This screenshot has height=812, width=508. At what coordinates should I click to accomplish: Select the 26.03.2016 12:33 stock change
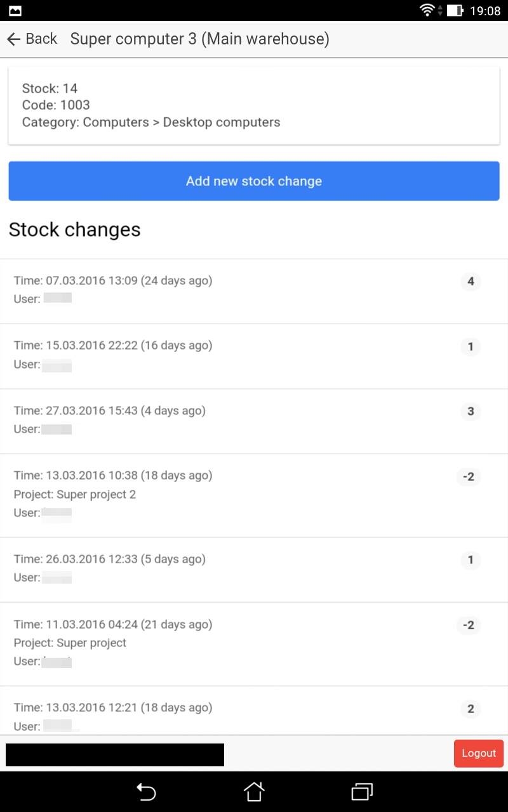click(190, 568)
